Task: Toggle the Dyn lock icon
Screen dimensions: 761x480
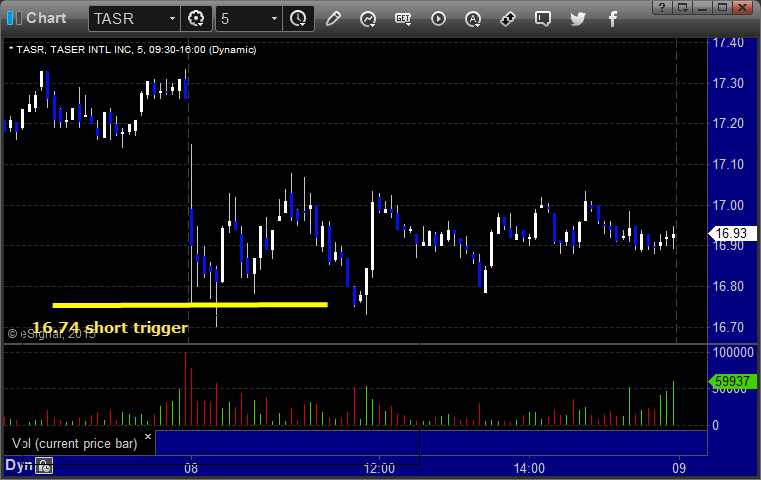Action: 44,466
